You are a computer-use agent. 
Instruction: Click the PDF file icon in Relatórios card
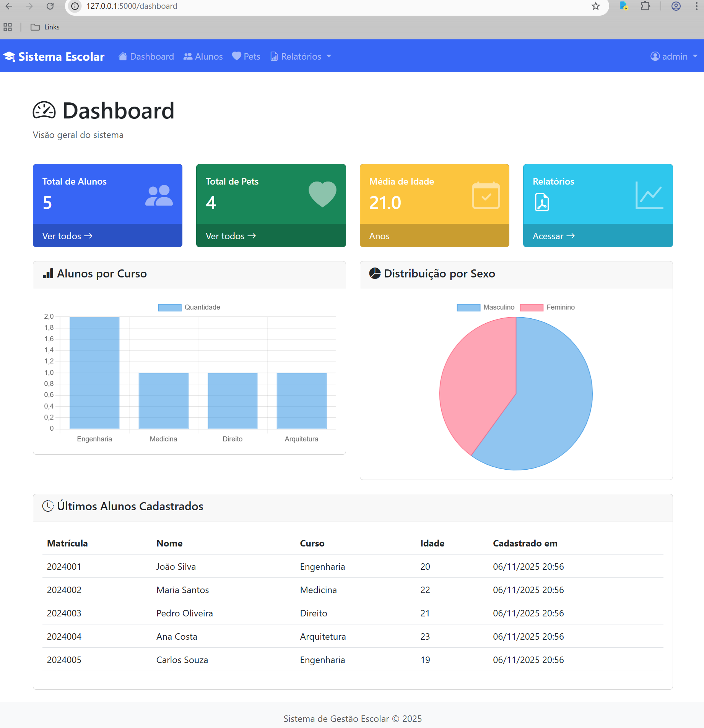tap(542, 203)
